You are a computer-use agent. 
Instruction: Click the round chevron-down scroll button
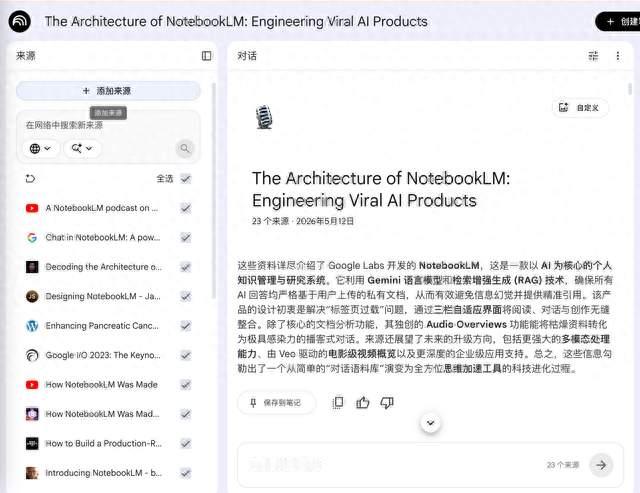(x=430, y=423)
